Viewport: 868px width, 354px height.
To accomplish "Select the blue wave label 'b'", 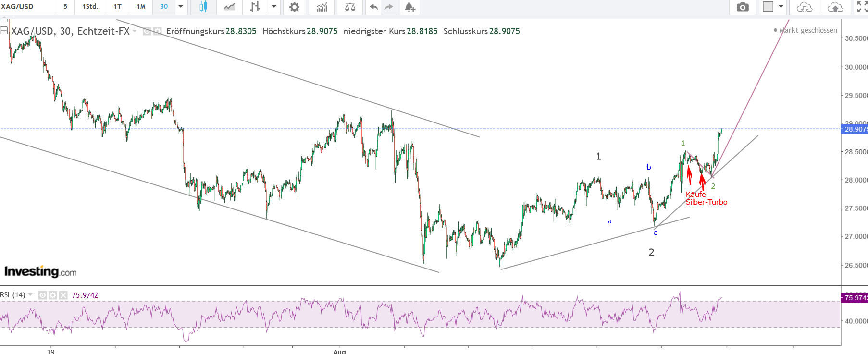I will [649, 167].
